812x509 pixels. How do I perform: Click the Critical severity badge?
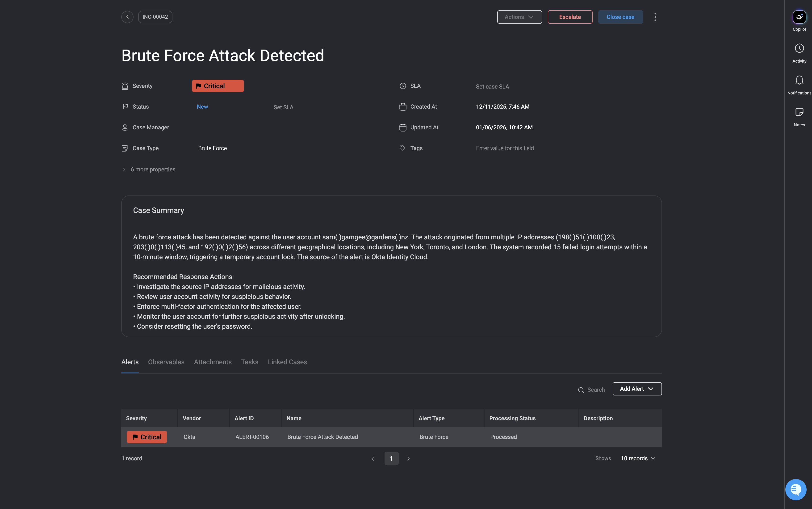pos(218,86)
